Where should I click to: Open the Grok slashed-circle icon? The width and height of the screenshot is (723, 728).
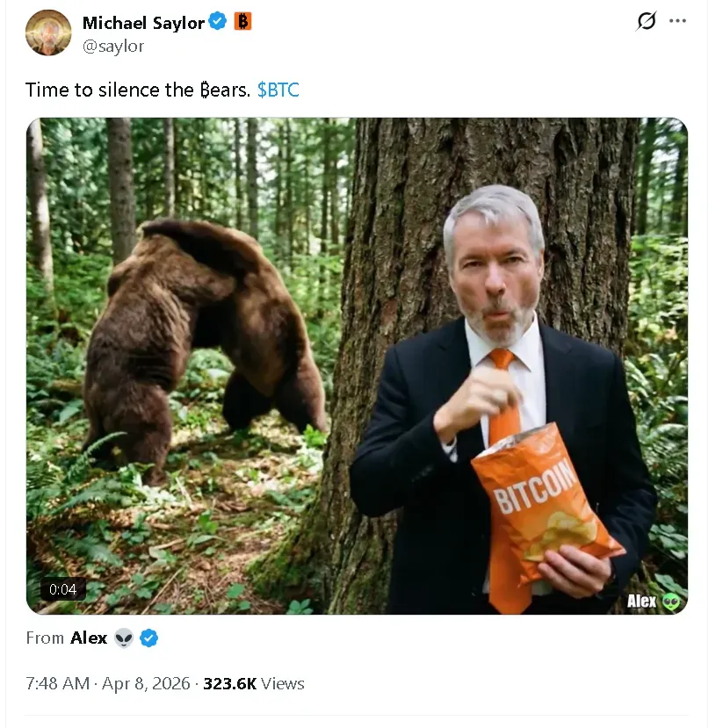[x=646, y=21]
